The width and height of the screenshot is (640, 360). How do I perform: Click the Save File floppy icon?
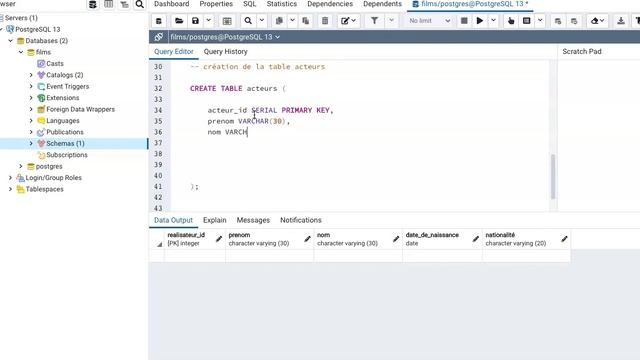pos(196,21)
